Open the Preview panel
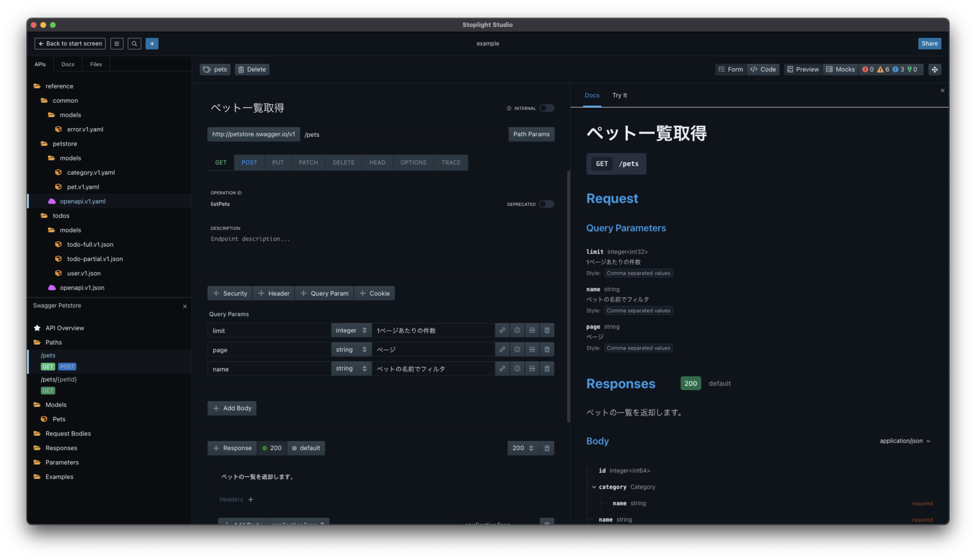This screenshot has height=560, width=976. tap(803, 69)
